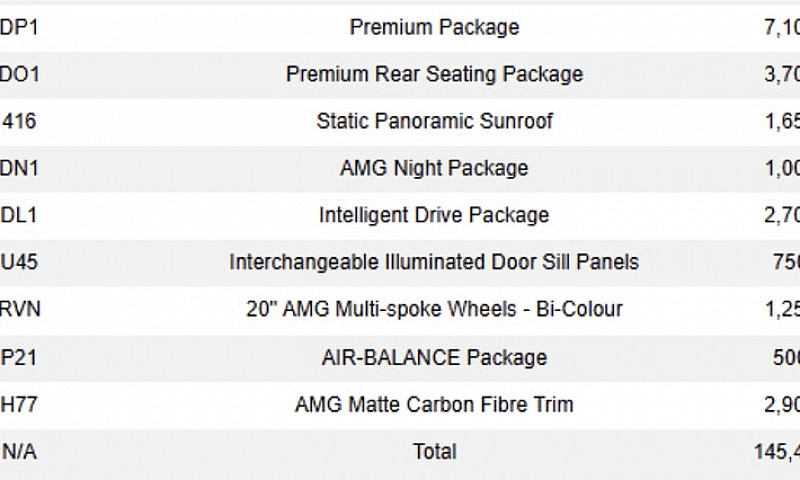Click the Premium Package row label
The height and width of the screenshot is (480, 800).
434,27
